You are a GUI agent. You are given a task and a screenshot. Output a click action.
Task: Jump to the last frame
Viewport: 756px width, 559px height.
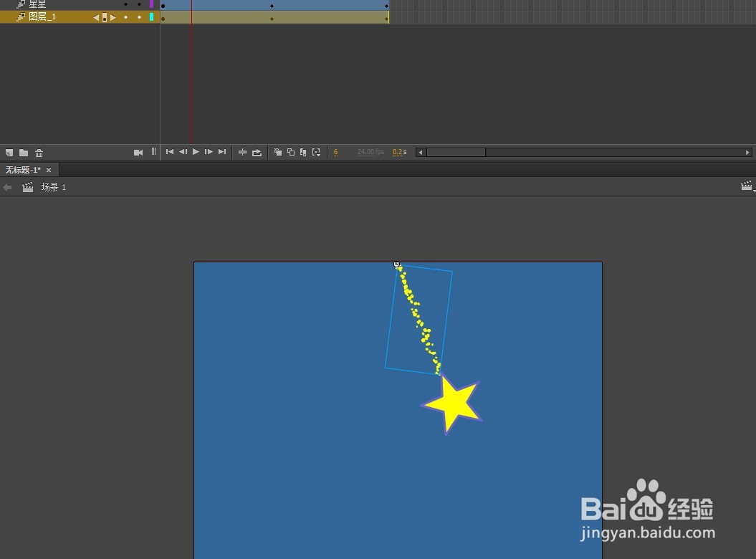tap(222, 152)
